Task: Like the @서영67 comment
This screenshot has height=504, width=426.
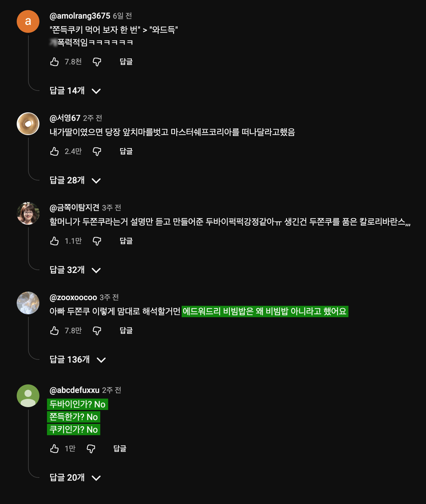Action: tap(55, 151)
